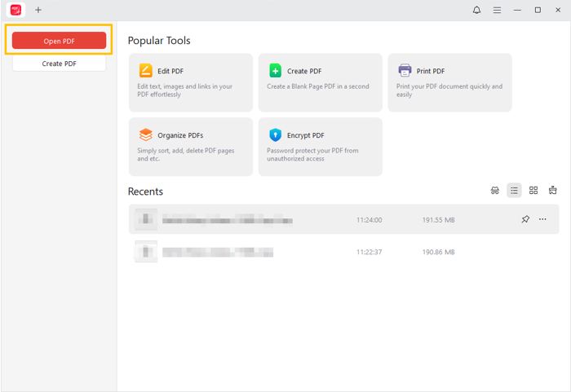The height and width of the screenshot is (392, 571).
Task: Open the hamburger menu icon
Action: coord(497,11)
